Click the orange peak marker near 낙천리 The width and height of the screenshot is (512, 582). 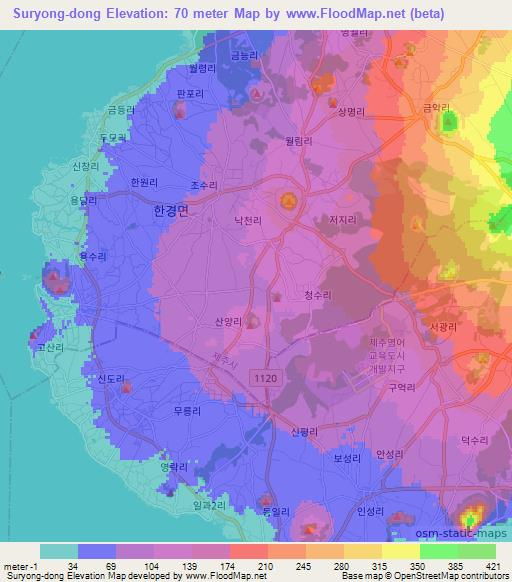(288, 201)
